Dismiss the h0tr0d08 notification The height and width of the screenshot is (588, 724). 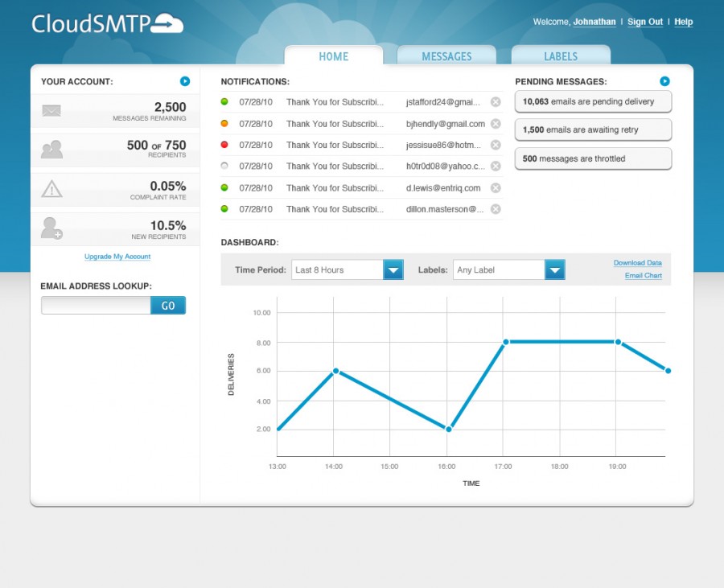[x=496, y=167]
